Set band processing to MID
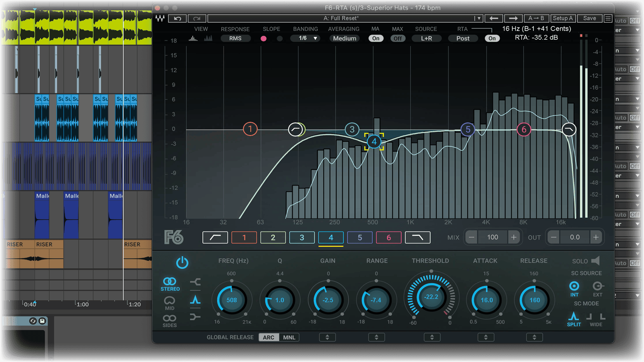This screenshot has height=362, width=644. [170, 303]
